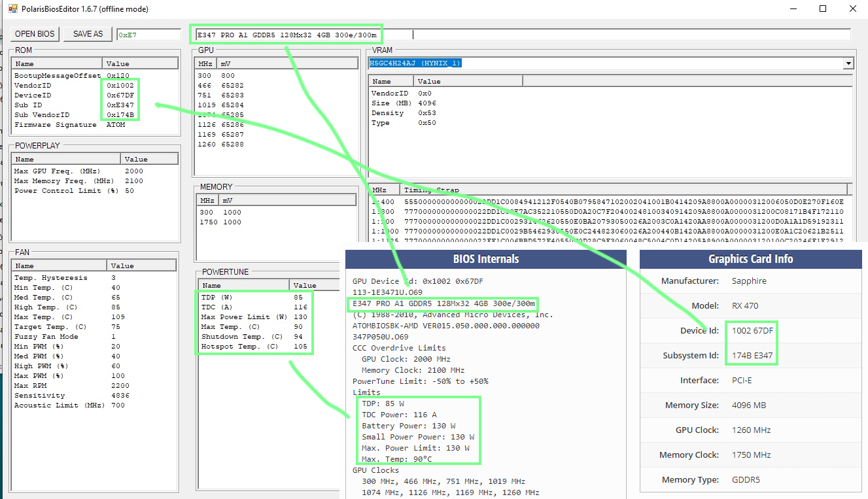The height and width of the screenshot is (499, 868).
Task: Select the High Temp. (C) fan row
Action: [94, 307]
